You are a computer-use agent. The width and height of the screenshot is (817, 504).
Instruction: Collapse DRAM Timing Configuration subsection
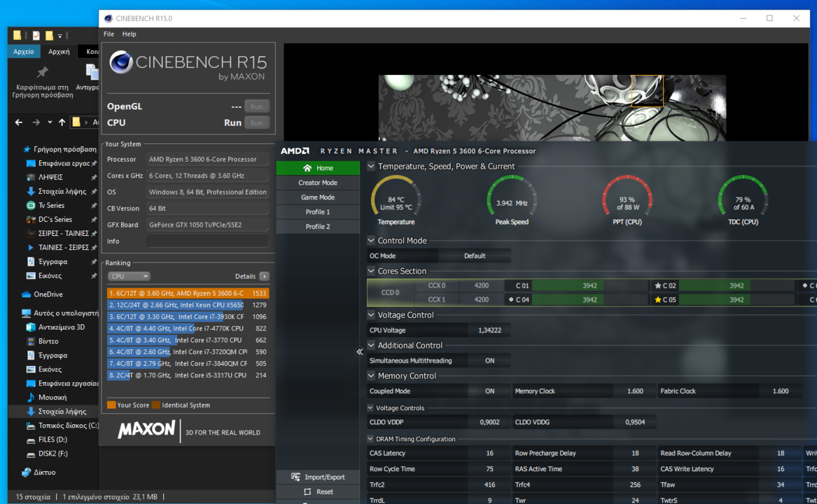pyautogui.click(x=370, y=439)
